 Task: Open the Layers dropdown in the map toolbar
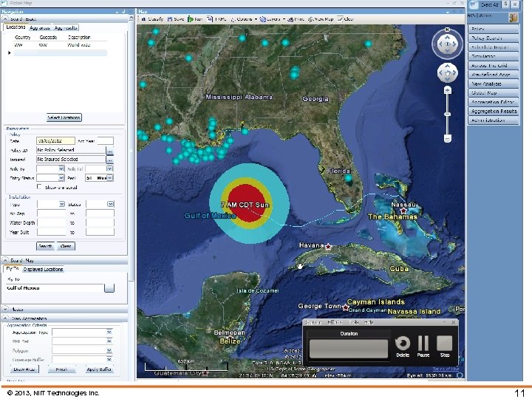(273, 19)
